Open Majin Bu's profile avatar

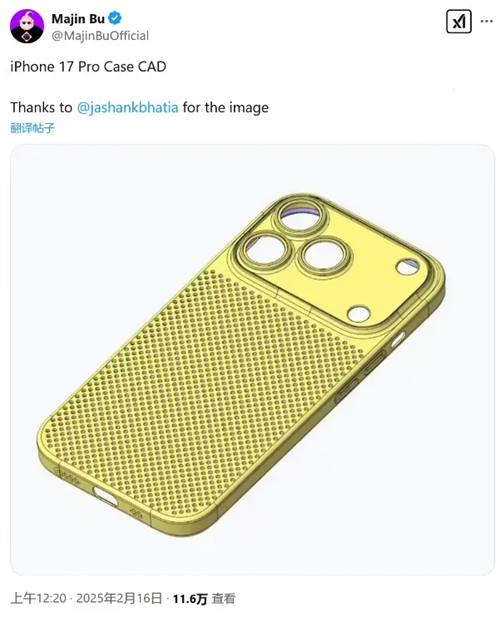tap(27, 26)
